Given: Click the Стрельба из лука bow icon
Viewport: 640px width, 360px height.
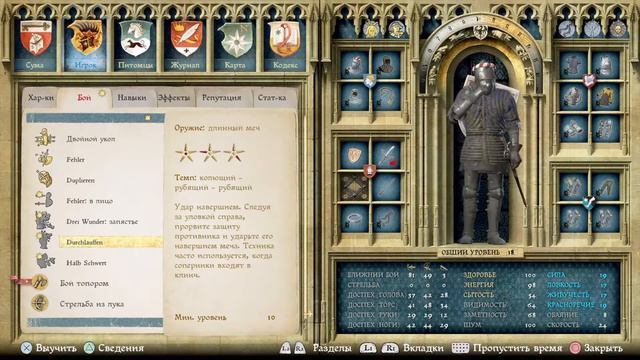Looking at the screenshot, I should 40,303.
